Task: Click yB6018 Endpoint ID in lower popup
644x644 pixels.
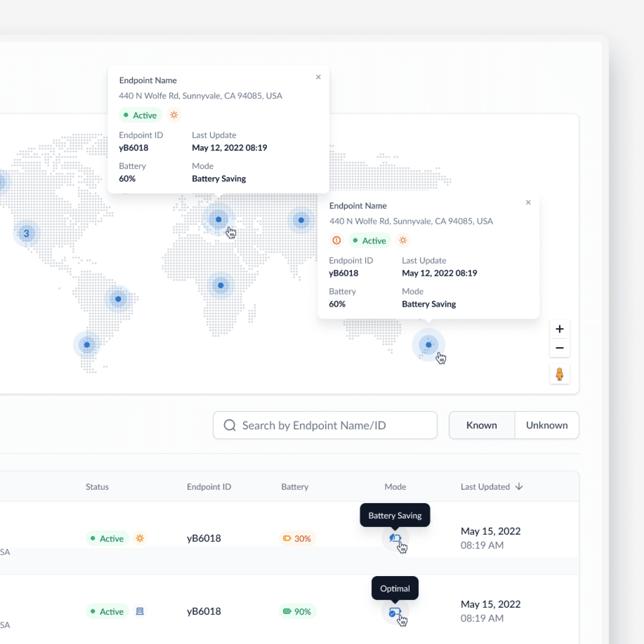Action: pyautogui.click(x=344, y=273)
